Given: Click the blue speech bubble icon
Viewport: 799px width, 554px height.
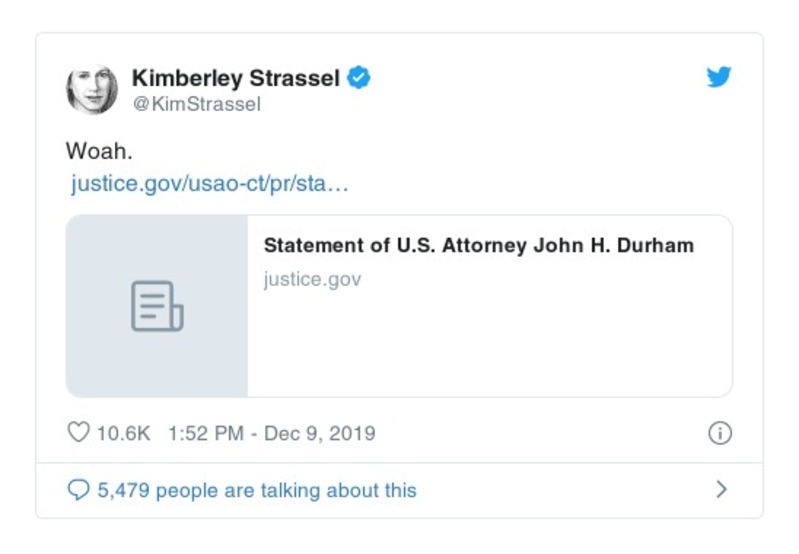Looking at the screenshot, I should pos(78,490).
